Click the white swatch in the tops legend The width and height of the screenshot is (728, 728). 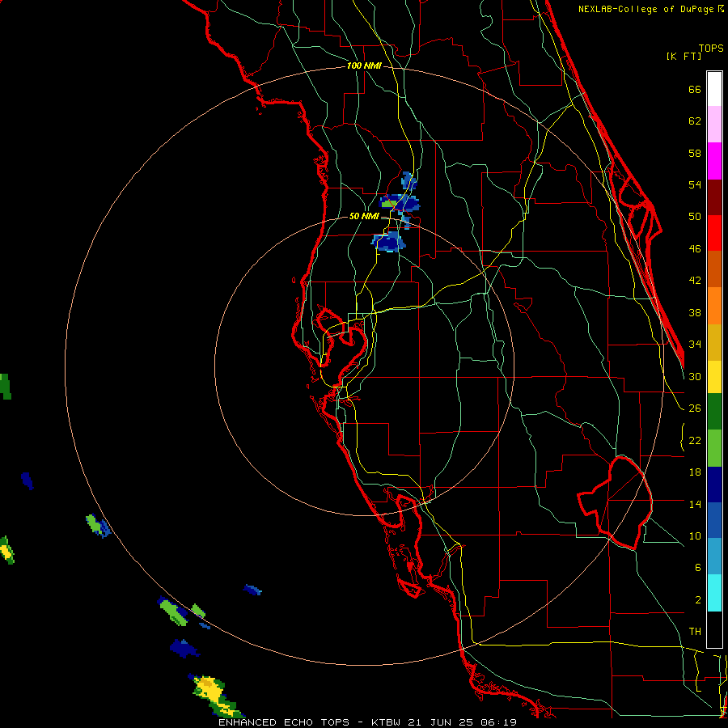[714, 89]
